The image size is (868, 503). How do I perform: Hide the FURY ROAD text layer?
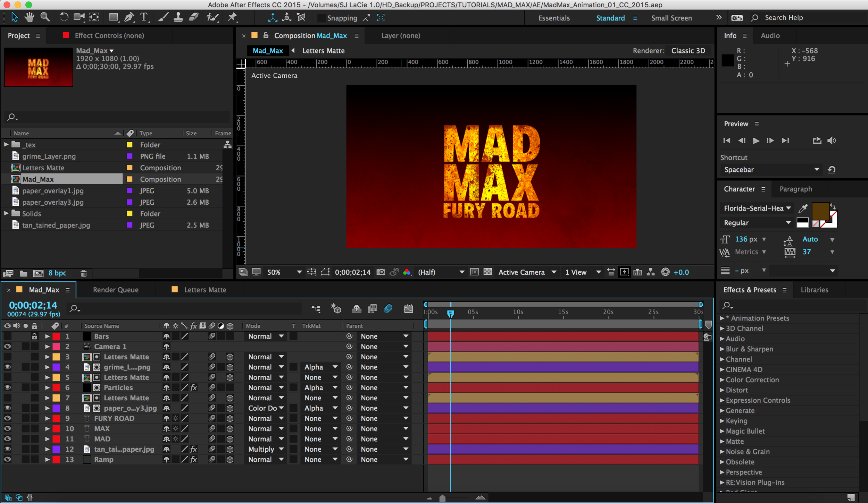7,418
